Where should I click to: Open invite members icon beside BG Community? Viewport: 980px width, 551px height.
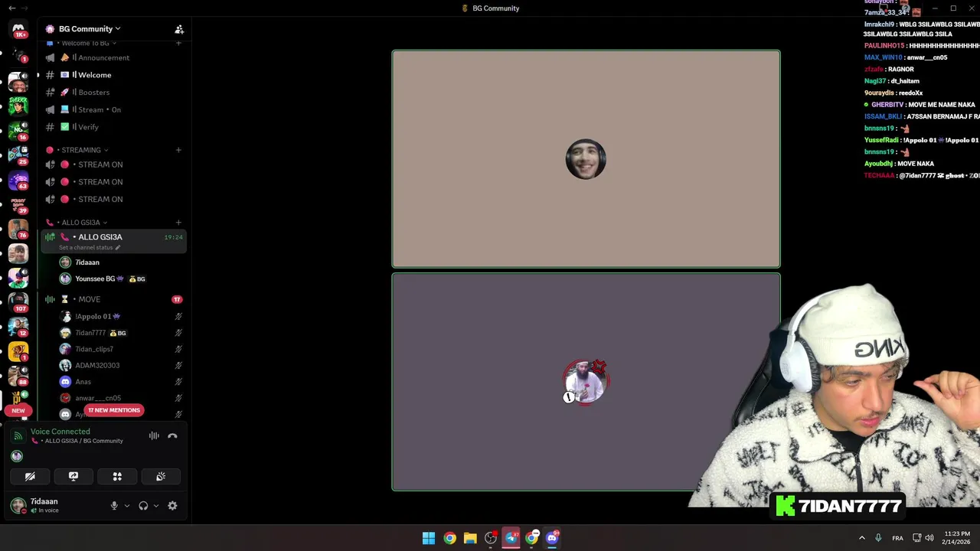(x=179, y=29)
